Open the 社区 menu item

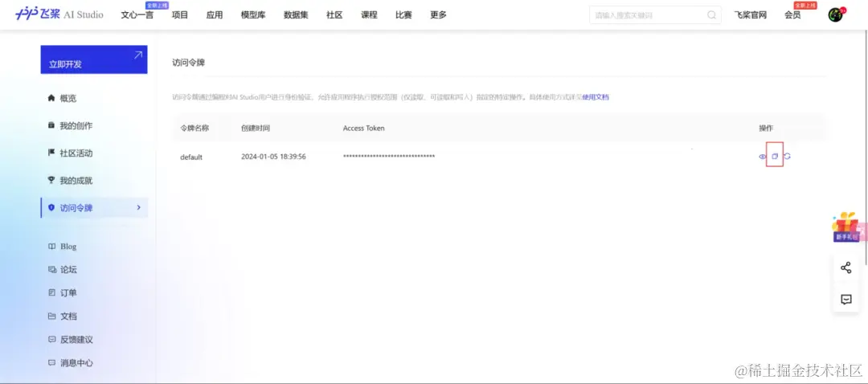(334, 15)
